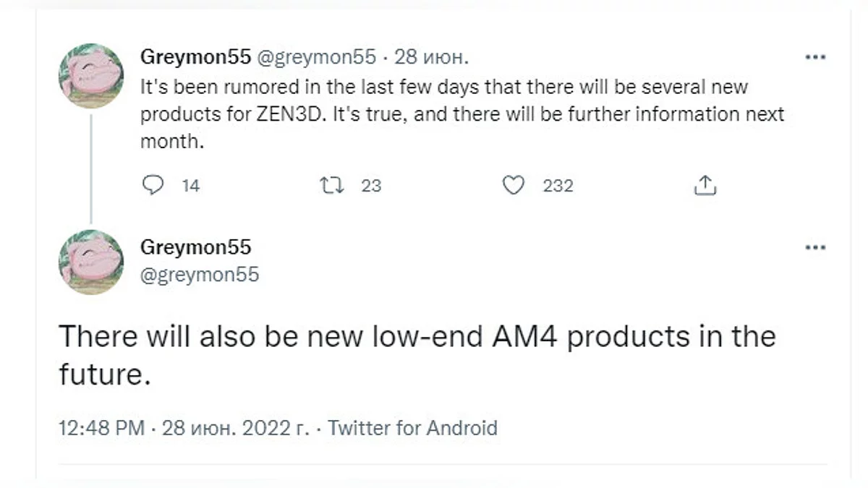
Task: Click the retweet arrows icon
Action: (331, 186)
